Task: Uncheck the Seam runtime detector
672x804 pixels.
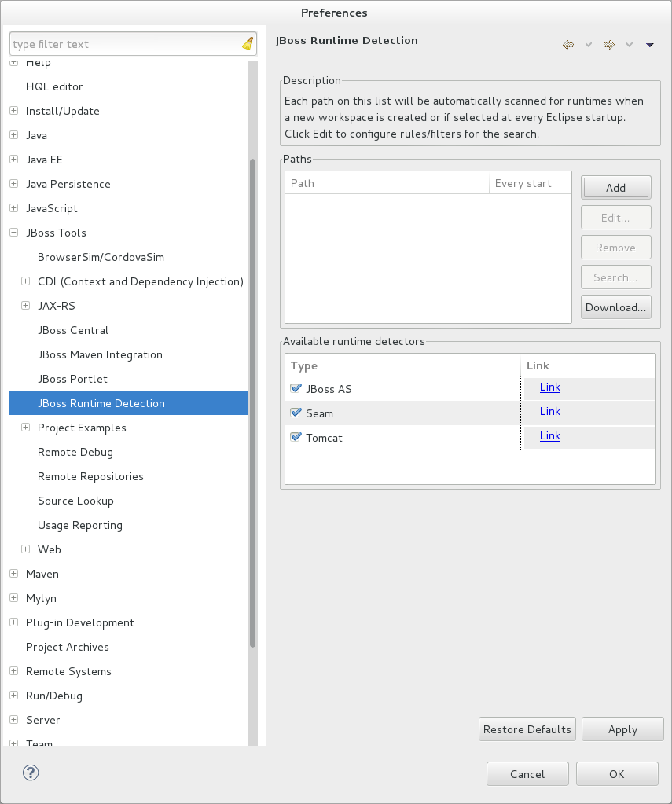Action: [296, 413]
